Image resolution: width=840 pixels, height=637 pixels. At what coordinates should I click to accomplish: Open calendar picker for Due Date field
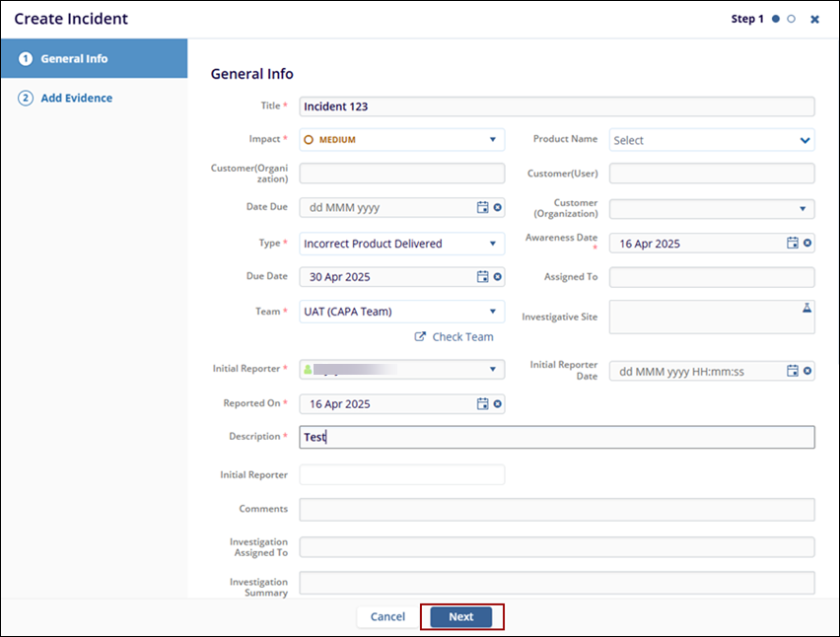tap(482, 277)
